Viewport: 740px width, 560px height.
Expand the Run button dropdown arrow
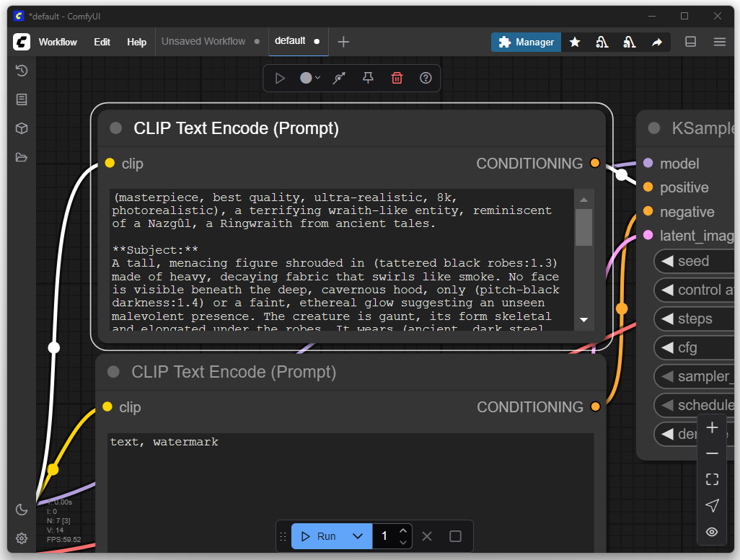coord(357,536)
